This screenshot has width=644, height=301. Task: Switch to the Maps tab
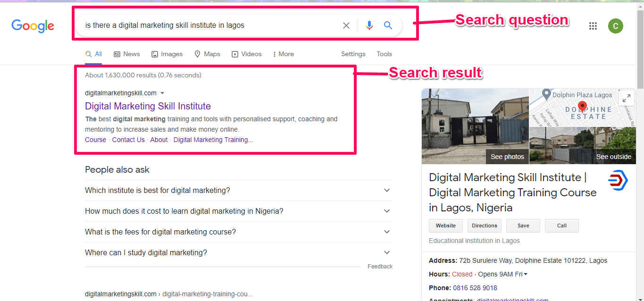coord(207,54)
